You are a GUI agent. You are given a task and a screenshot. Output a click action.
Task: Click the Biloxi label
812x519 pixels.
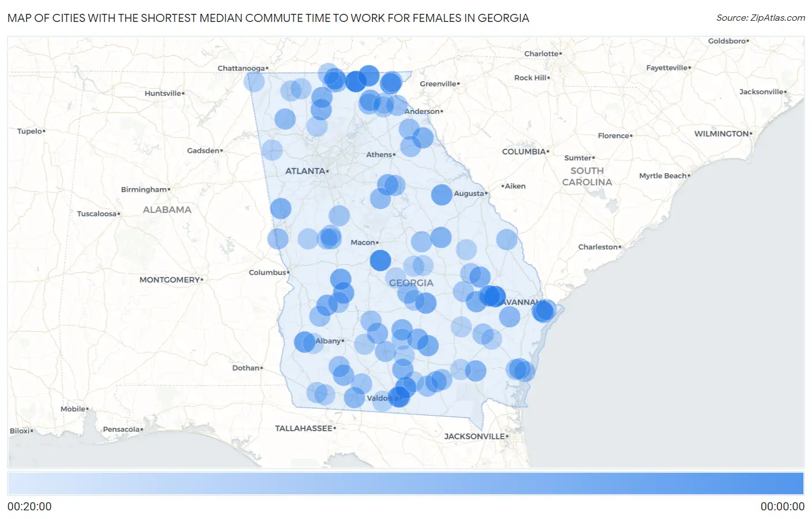coord(20,431)
